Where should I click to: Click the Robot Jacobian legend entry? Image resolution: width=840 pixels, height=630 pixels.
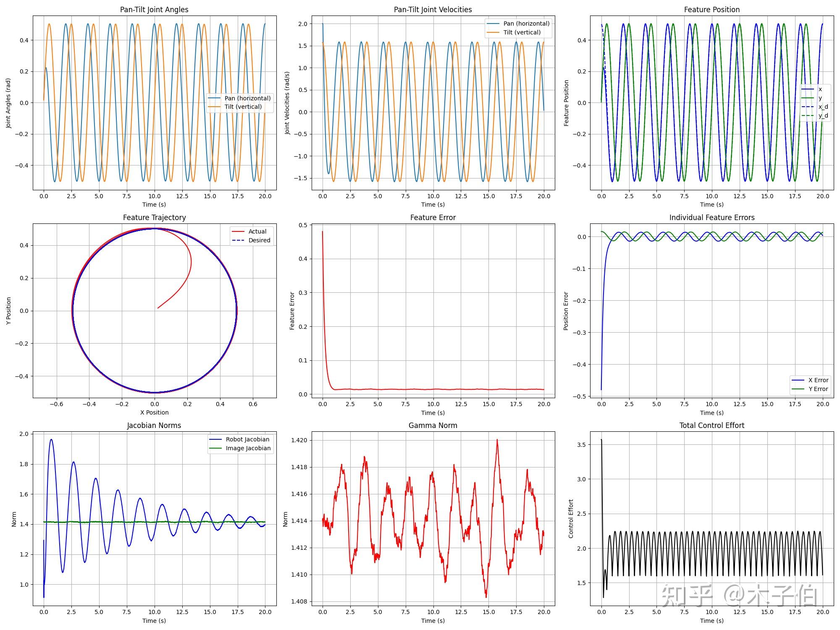tap(247, 439)
